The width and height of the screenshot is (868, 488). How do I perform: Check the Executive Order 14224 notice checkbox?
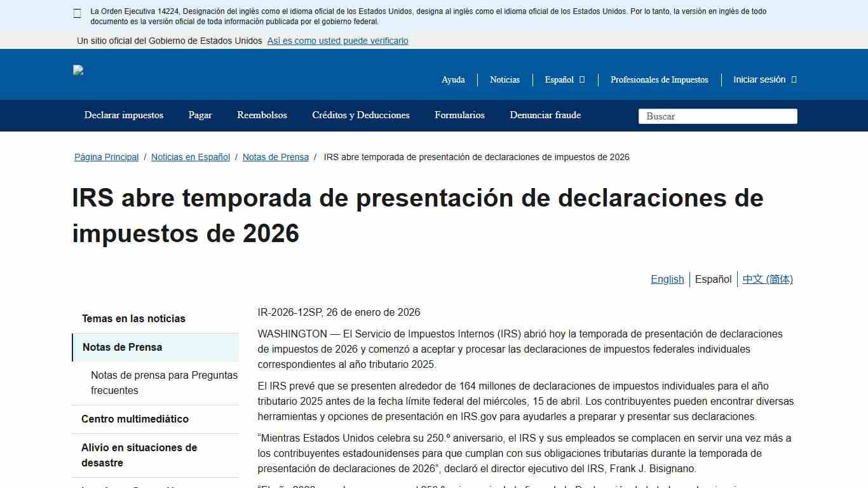click(76, 13)
